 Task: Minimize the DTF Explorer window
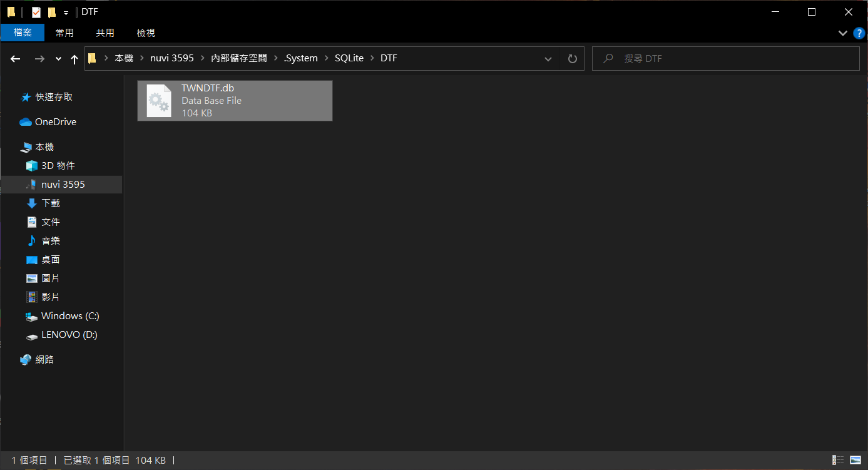pyautogui.click(x=776, y=12)
